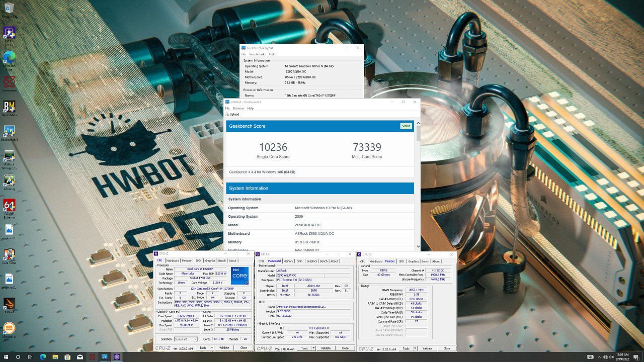
Task: Click Validate in the left CPU-Z window
Action: pyautogui.click(x=223, y=348)
